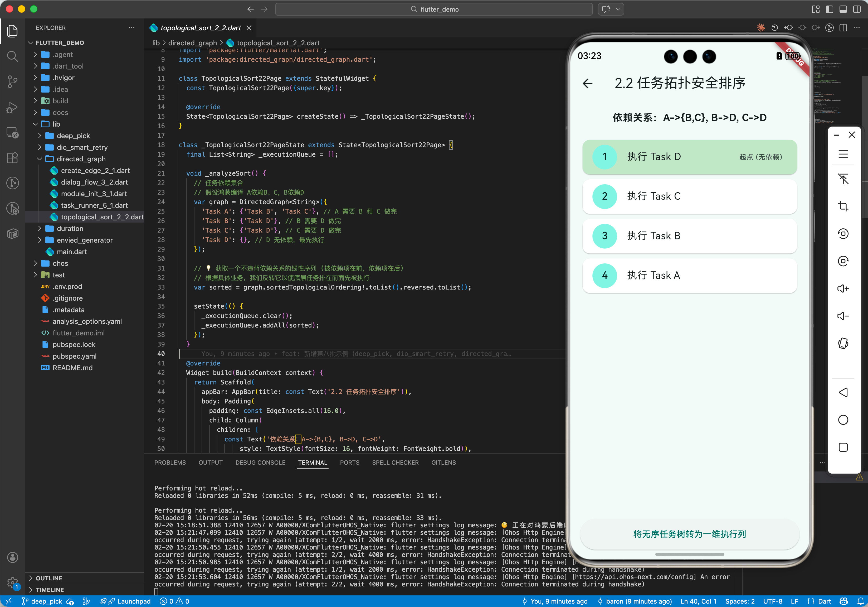Open Run and Debug view

click(x=12, y=107)
